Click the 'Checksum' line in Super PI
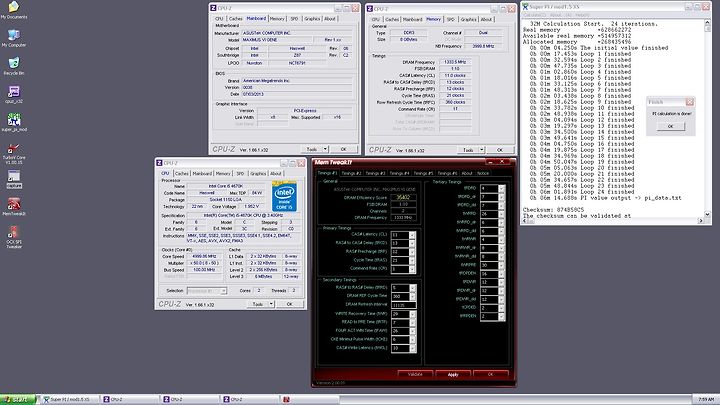 553,210
